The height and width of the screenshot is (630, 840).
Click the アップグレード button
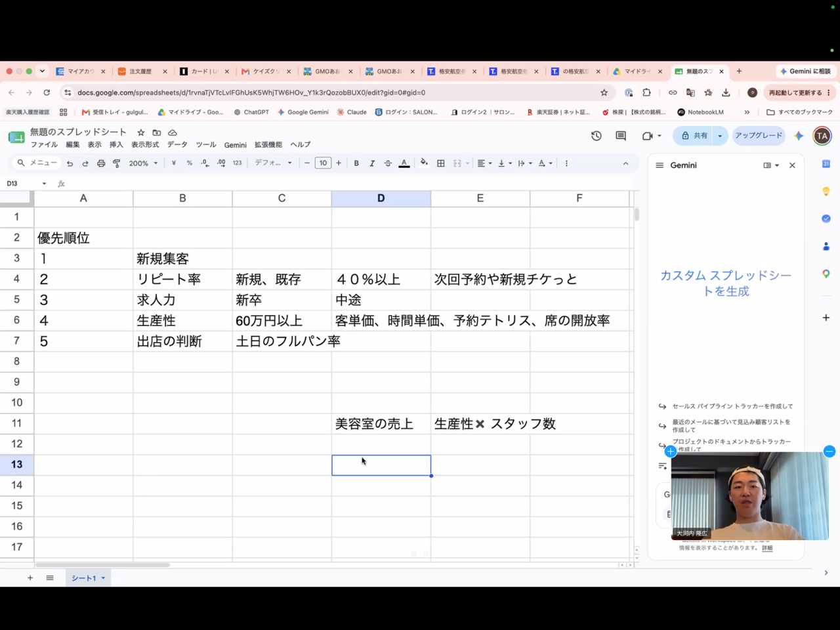759,135
